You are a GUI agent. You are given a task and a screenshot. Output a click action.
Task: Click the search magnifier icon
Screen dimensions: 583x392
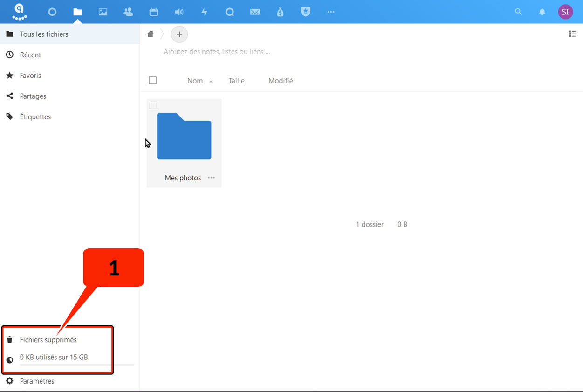point(518,12)
